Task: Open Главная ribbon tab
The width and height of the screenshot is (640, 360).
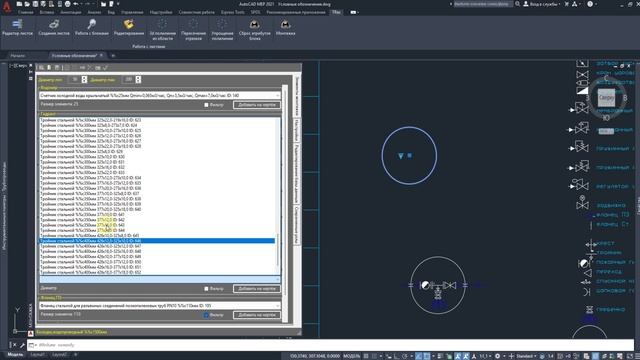Action: 25,12
